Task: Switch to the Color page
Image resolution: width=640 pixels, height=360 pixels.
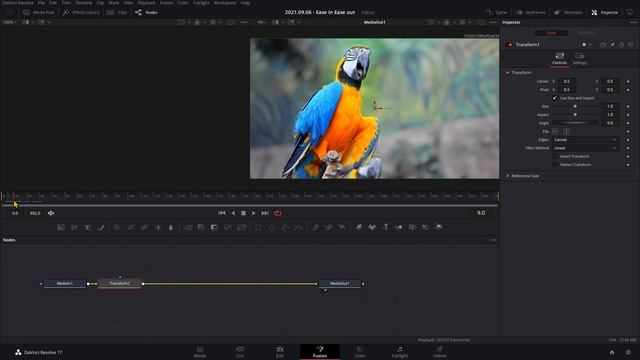Action: click(x=360, y=352)
